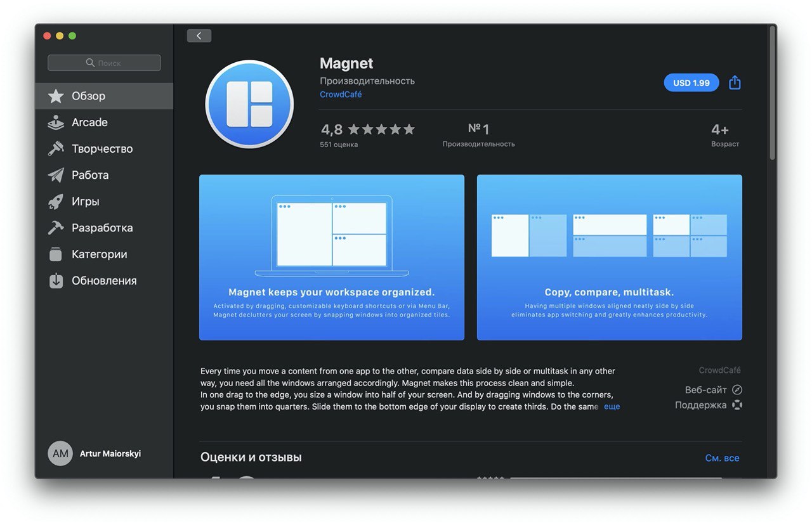Viewport: 812px width, 525px height.
Task: Click the gray CrowdCafé label above Веб-сайт
Action: 719,370
